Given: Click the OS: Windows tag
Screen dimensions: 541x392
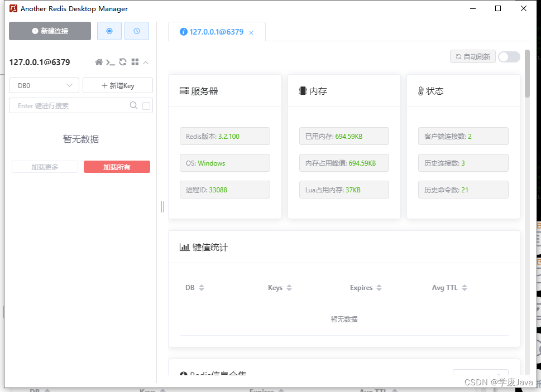Looking at the screenshot, I should pyautogui.click(x=225, y=163).
